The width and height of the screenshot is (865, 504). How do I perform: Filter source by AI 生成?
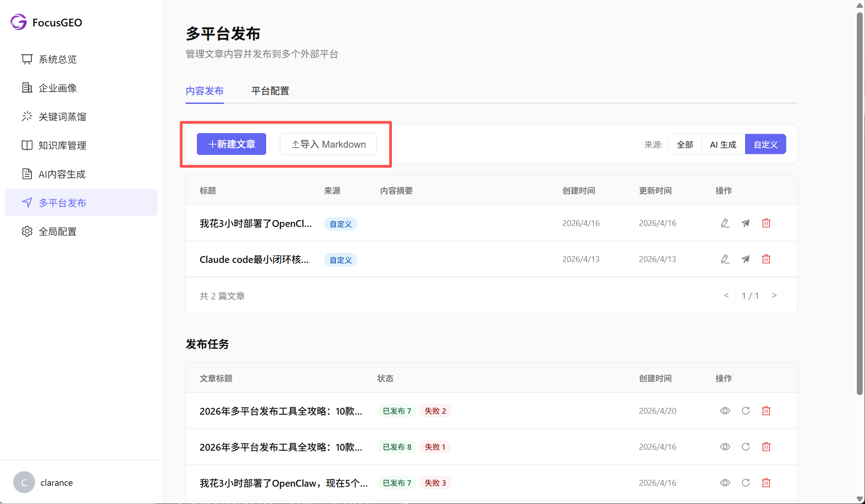723,144
